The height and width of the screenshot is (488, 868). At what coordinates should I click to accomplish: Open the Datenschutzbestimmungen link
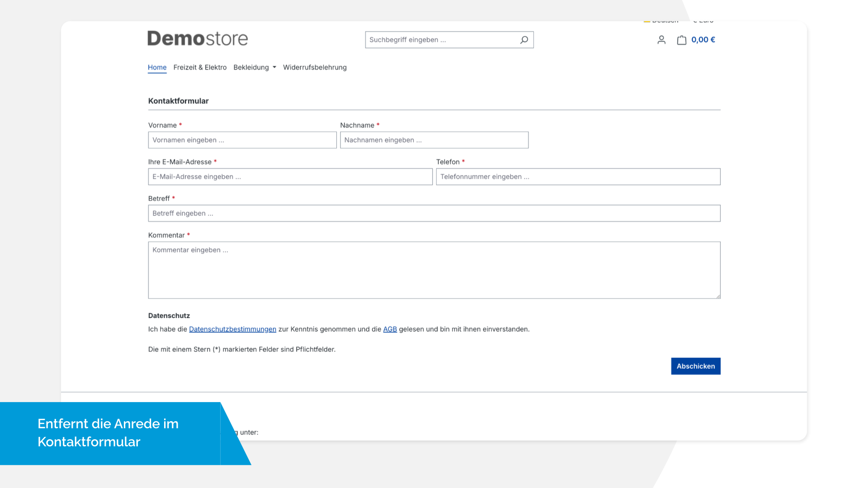pos(232,329)
